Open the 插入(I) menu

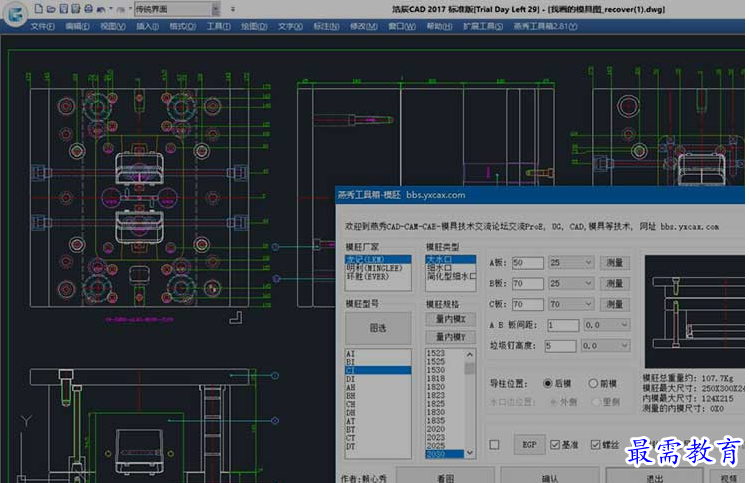pos(148,26)
